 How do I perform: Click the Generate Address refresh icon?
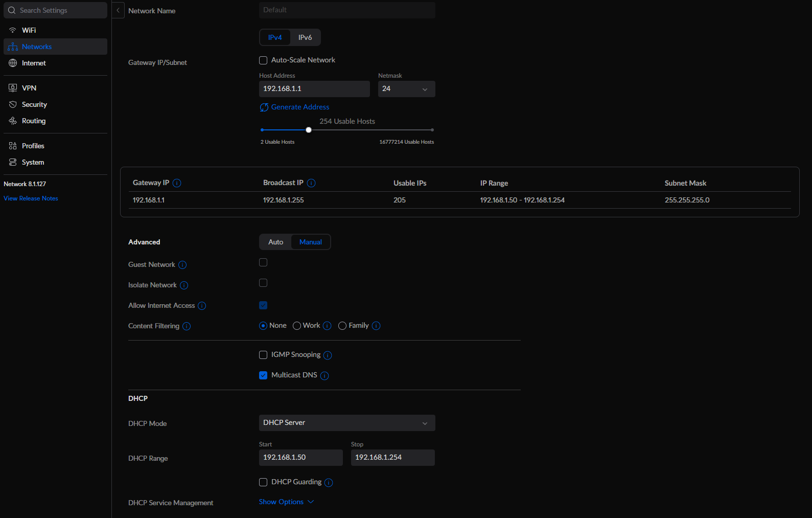(264, 107)
